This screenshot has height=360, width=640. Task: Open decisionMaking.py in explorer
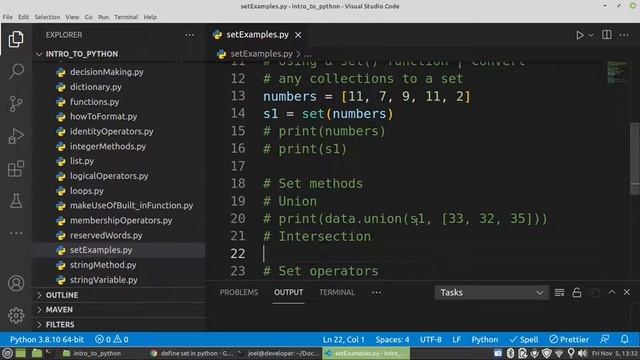click(107, 72)
